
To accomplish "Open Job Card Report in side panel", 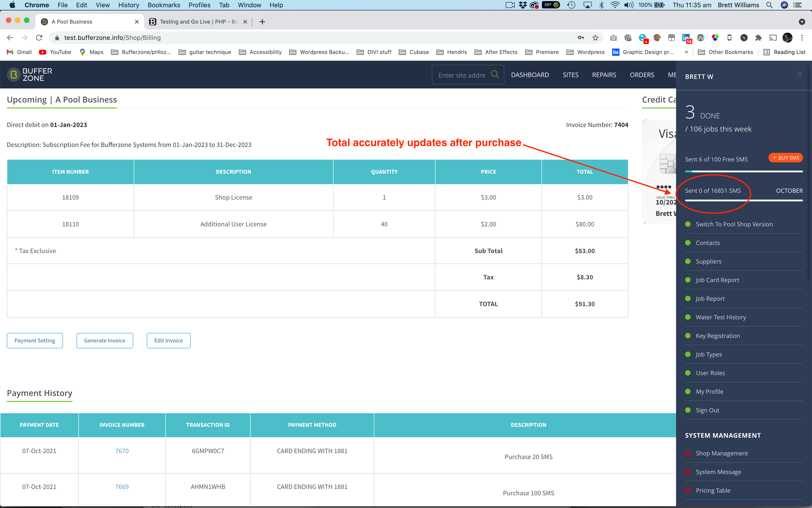I will [717, 280].
